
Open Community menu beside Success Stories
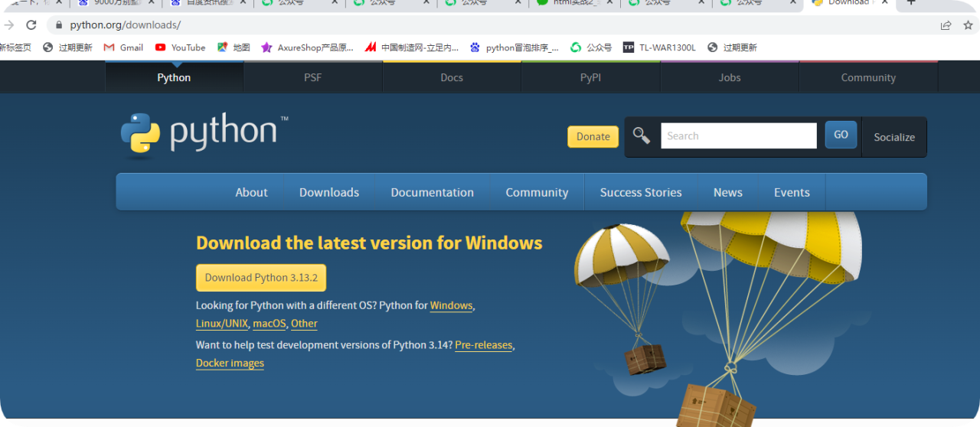tap(537, 192)
